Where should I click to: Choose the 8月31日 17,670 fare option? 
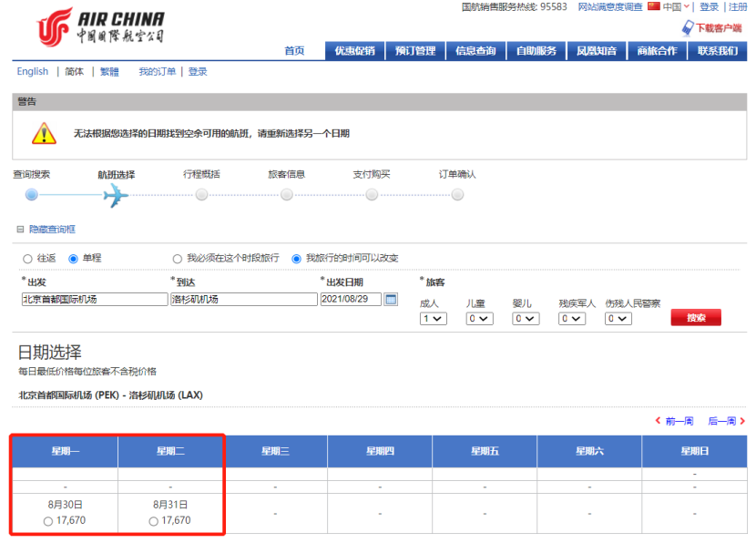point(153,521)
